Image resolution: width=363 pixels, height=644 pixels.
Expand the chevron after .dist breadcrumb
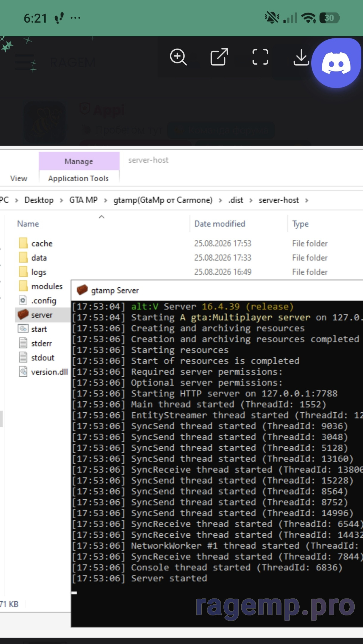(251, 200)
